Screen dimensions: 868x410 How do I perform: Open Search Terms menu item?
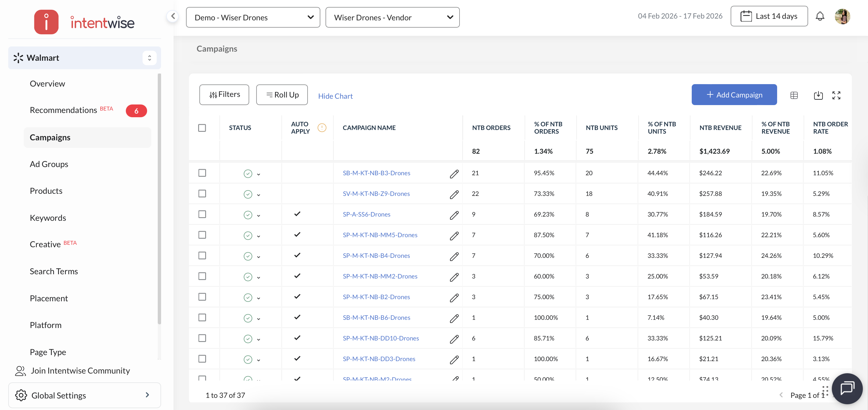(x=53, y=271)
